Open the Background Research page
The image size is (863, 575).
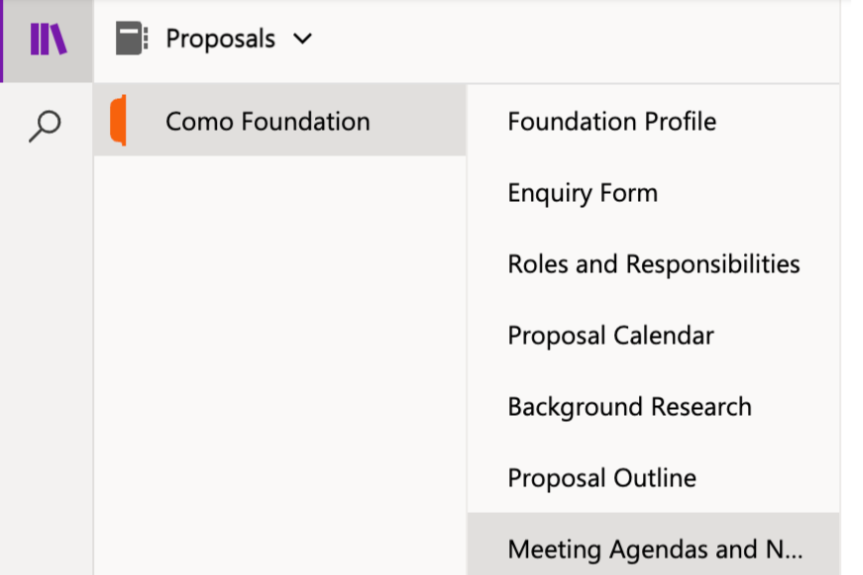coord(629,407)
